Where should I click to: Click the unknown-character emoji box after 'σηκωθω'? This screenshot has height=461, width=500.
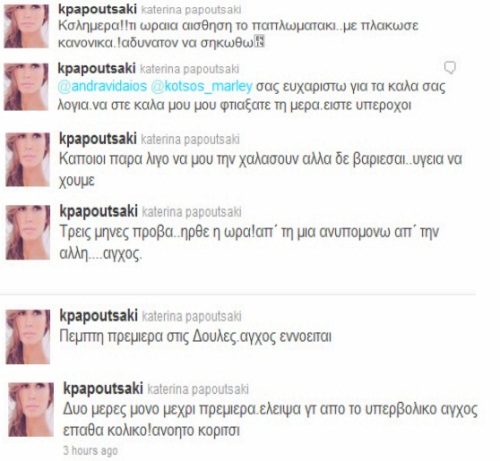pyautogui.click(x=259, y=42)
